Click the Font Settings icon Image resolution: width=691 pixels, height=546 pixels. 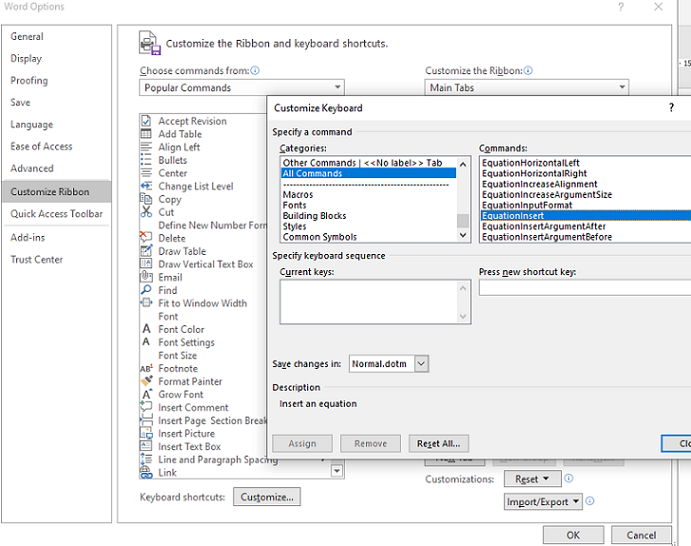point(146,342)
